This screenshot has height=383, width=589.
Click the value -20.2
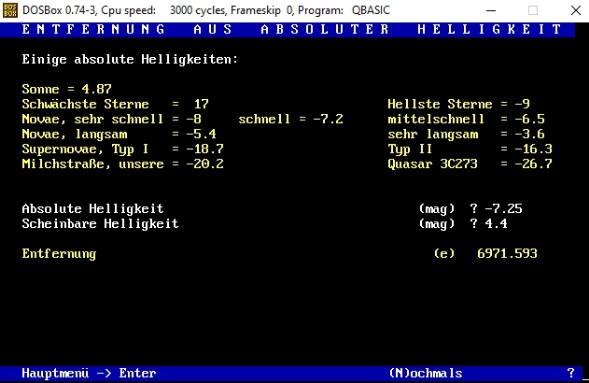click(x=205, y=164)
